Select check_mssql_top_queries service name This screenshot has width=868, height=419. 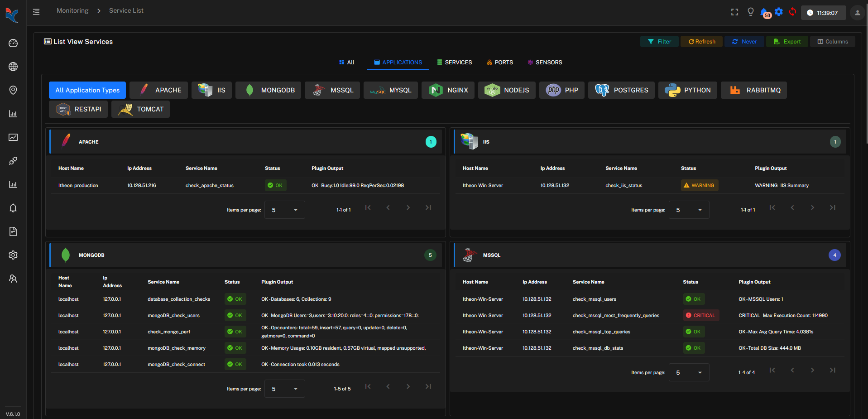(601, 332)
